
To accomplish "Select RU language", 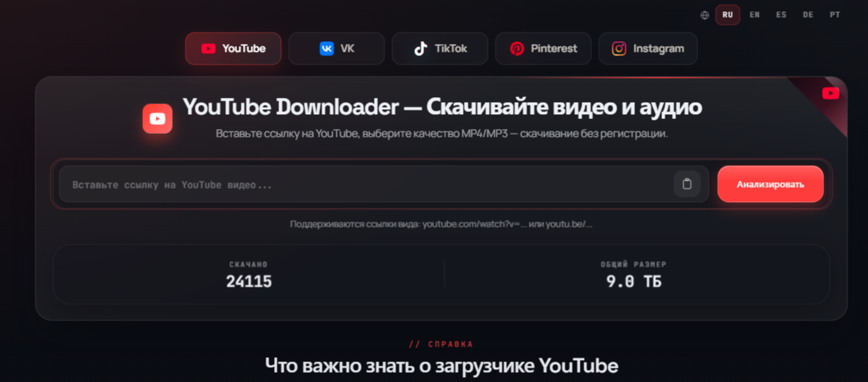I will [728, 15].
